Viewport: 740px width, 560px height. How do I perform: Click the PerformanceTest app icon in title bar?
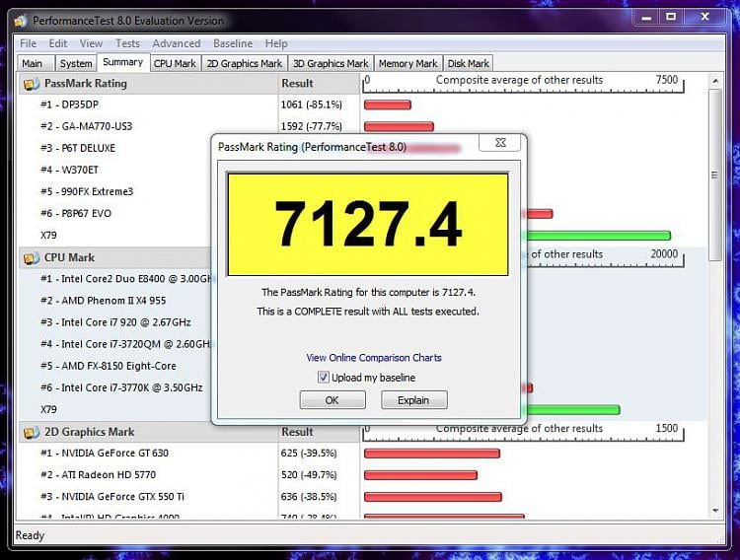(x=21, y=22)
